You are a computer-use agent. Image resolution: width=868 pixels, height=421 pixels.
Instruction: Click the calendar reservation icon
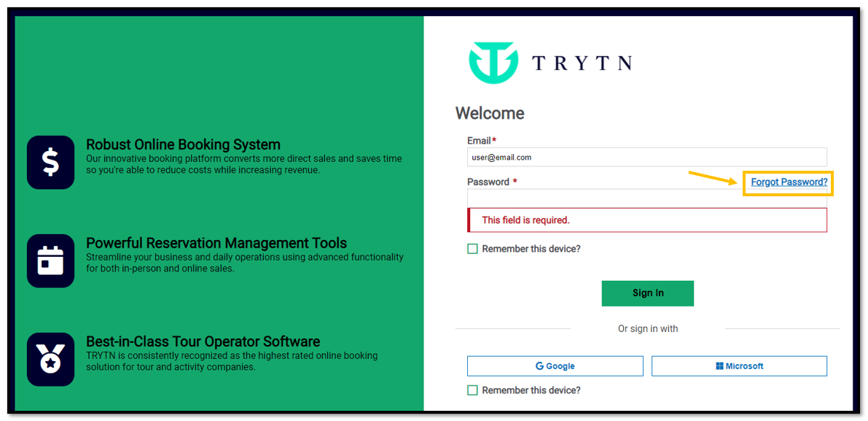pos(50,261)
